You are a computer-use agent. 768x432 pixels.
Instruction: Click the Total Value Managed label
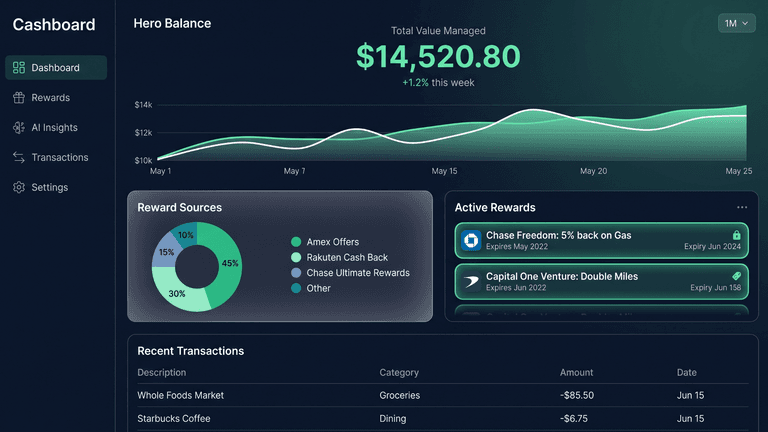tap(438, 30)
